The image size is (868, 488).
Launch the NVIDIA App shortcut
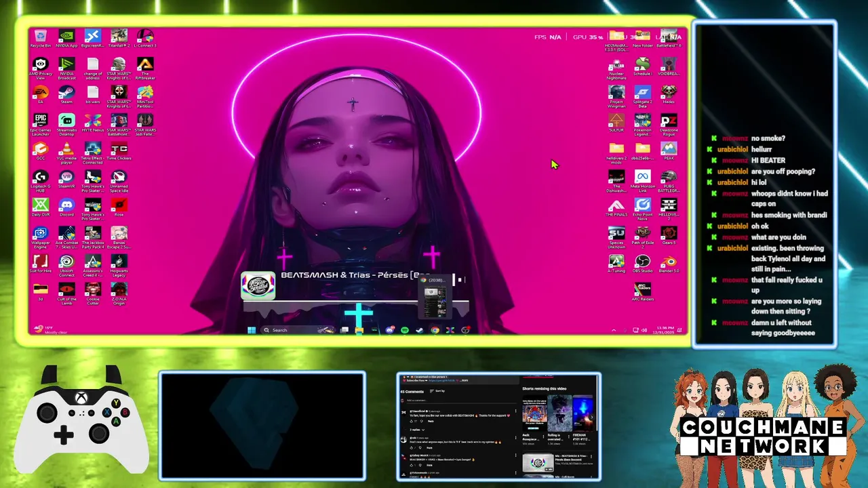coord(66,38)
